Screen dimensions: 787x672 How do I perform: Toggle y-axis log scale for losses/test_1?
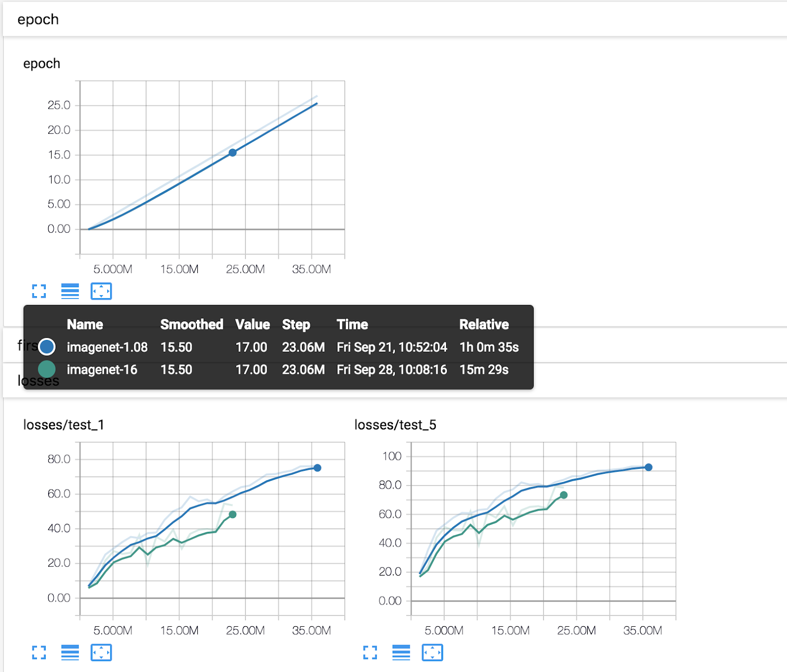[x=70, y=653]
